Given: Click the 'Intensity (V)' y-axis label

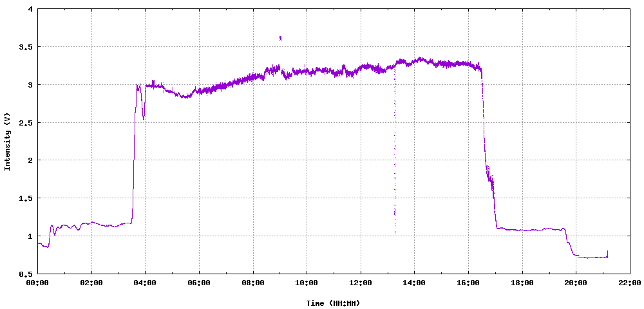Looking at the screenshot, I should (x=7, y=142).
